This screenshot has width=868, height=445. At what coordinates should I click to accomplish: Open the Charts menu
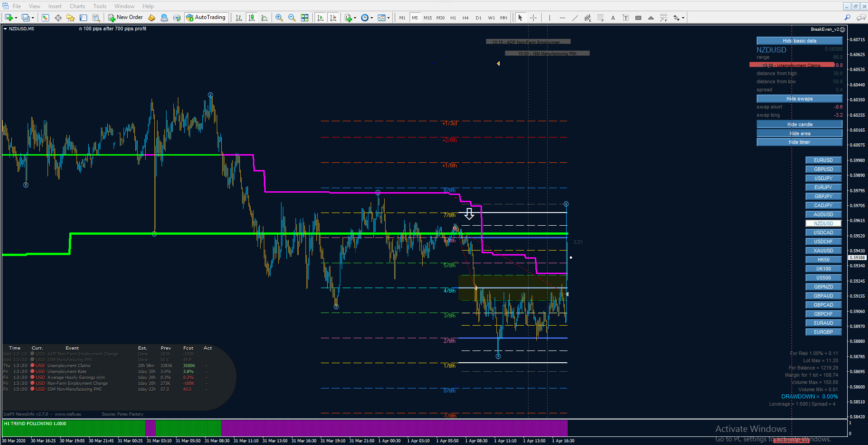click(x=77, y=6)
